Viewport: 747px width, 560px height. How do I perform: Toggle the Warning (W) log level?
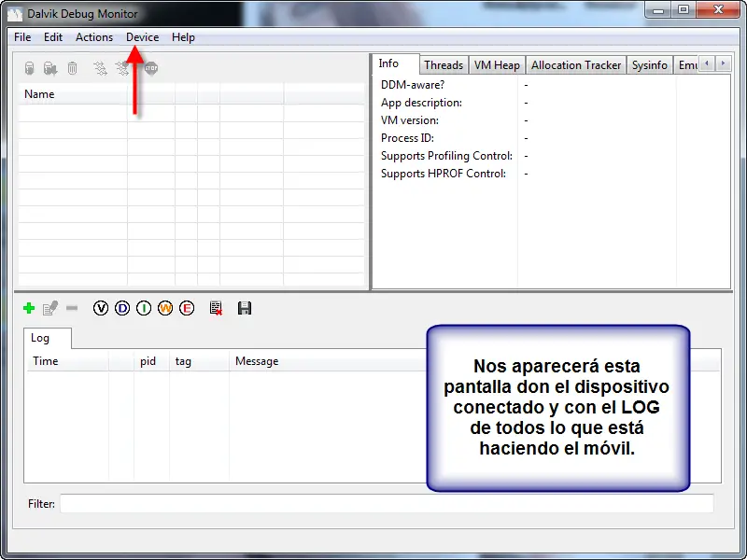tap(165, 308)
